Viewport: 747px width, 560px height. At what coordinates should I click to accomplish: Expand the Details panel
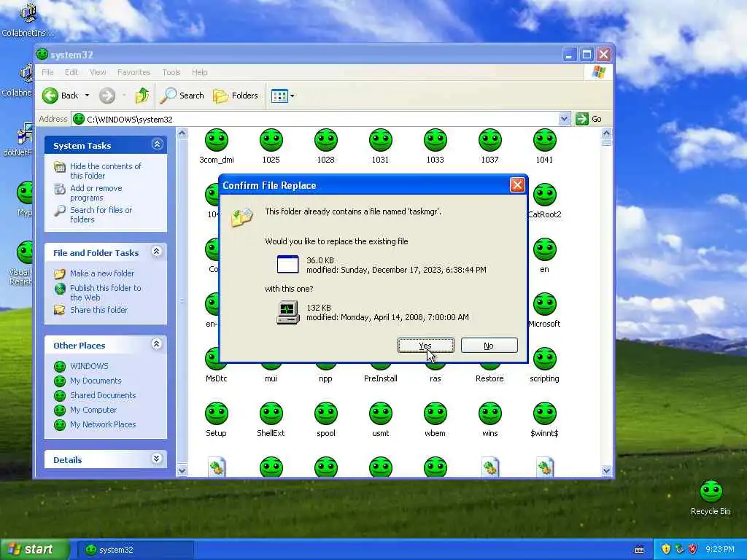click(x=156, y=459)
